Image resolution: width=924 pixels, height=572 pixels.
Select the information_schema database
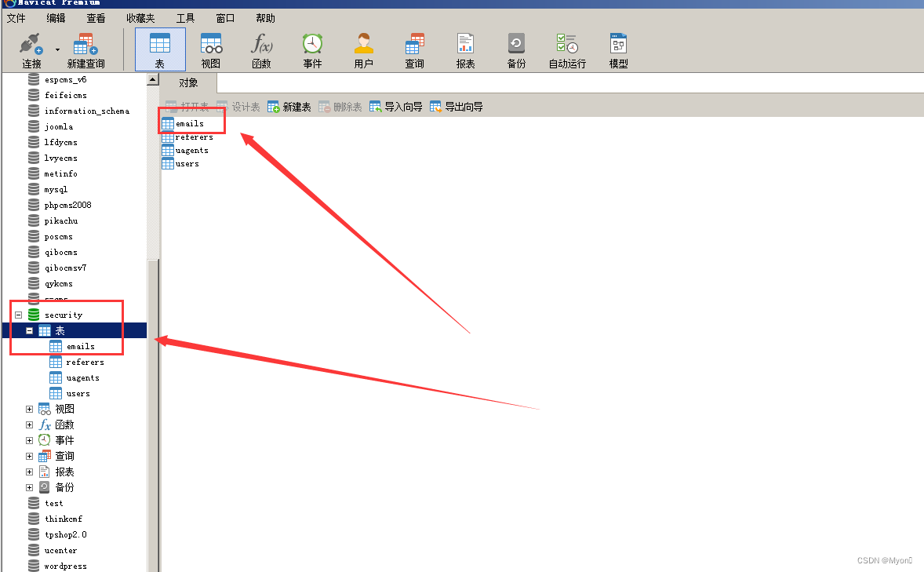79,111
